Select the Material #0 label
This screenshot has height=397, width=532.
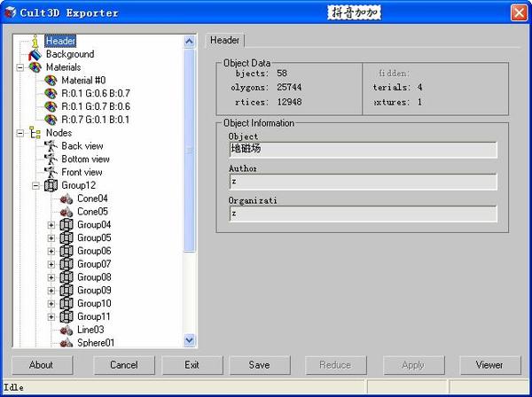[83, 81]
